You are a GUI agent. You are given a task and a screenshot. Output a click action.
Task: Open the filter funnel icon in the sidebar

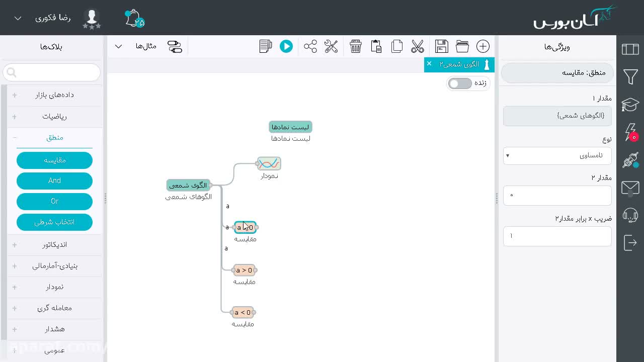630,76
